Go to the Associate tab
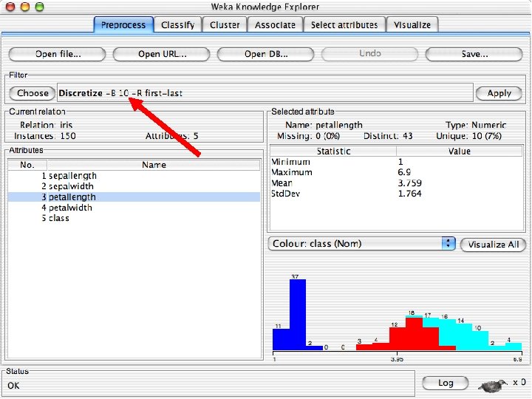This screenshot has height=399, width=532. [275, 25]
